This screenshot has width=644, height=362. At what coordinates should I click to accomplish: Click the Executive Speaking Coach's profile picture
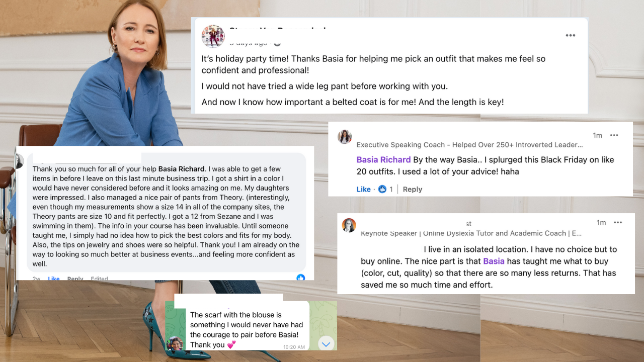pyautogui.click(x=345, y=136)
